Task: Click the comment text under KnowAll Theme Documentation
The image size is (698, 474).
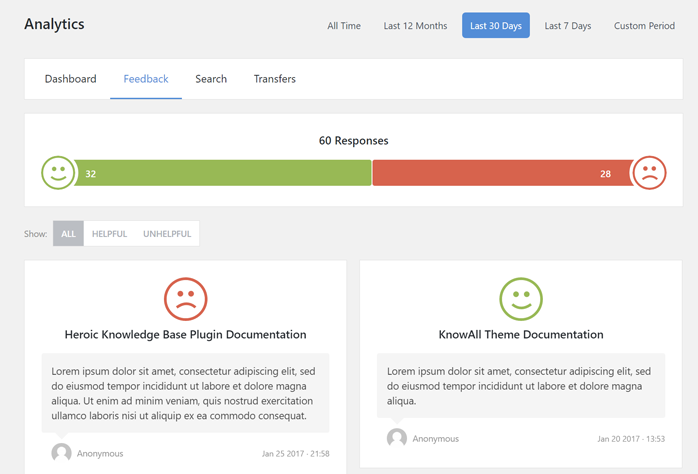Action: (x=521, y=386)
